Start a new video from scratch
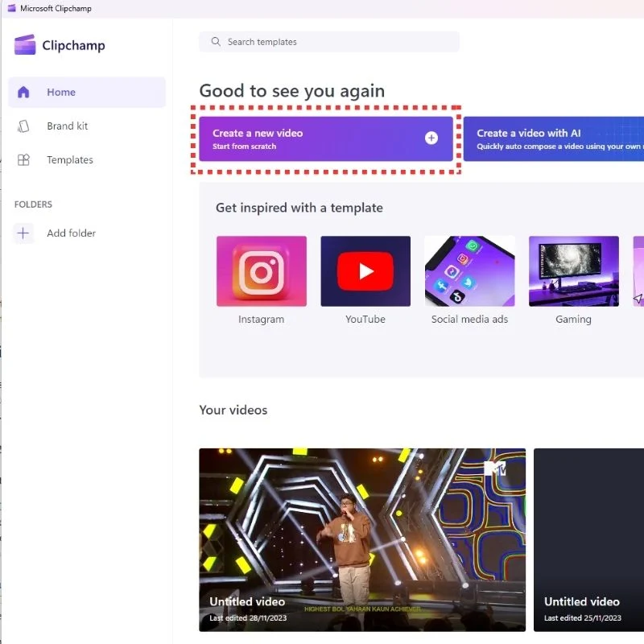This screenshot has height=644, width=644. tap(326, 138)
